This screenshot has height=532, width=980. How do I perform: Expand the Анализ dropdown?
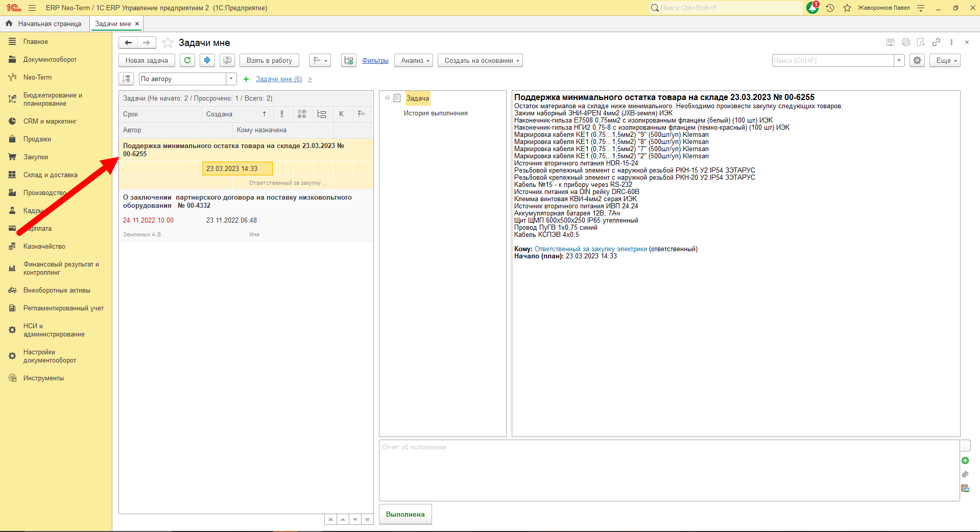click(x=414, y=60)
